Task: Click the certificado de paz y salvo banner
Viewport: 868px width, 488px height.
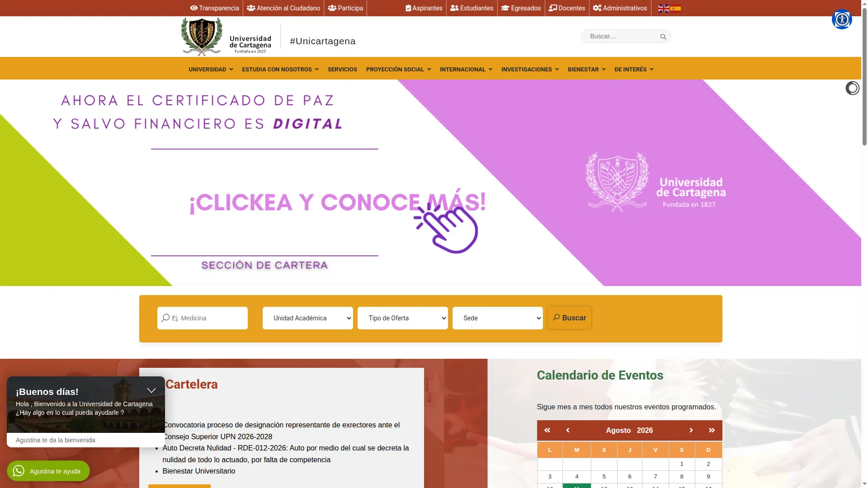Action: (430, 183)
